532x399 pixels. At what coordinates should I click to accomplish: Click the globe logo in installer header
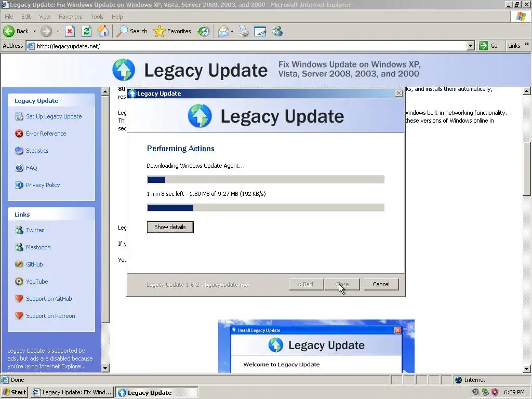pyautogui.click(x=200, y=116)
